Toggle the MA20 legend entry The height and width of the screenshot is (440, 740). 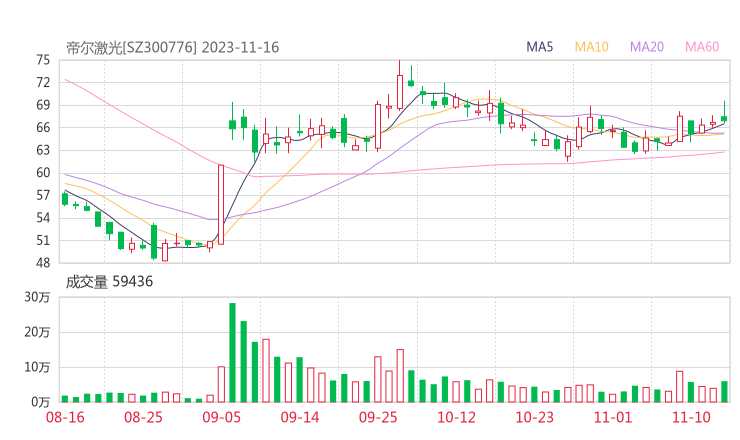647,47
